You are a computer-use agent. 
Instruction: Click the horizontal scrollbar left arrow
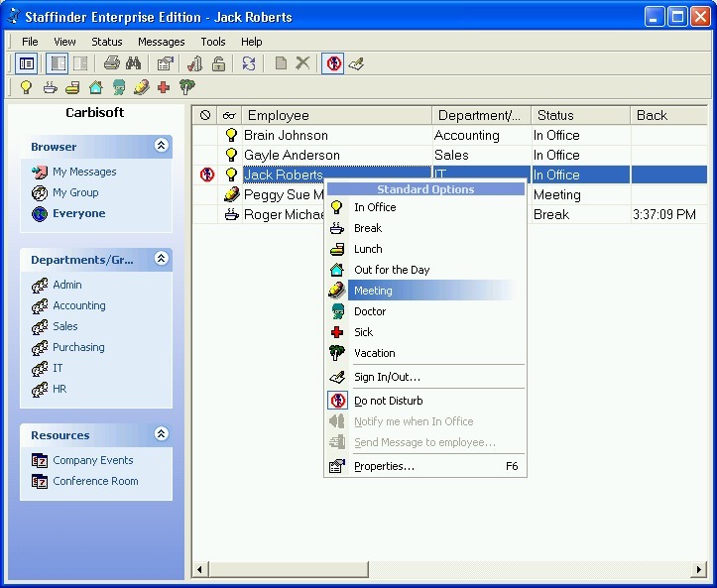[x=200, y=569]
